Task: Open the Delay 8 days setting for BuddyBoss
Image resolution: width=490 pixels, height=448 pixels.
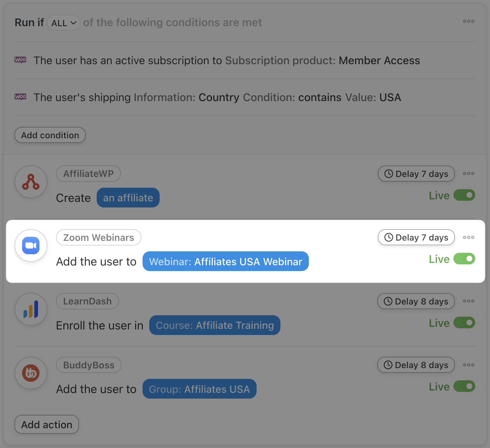Action: (416, 365)
